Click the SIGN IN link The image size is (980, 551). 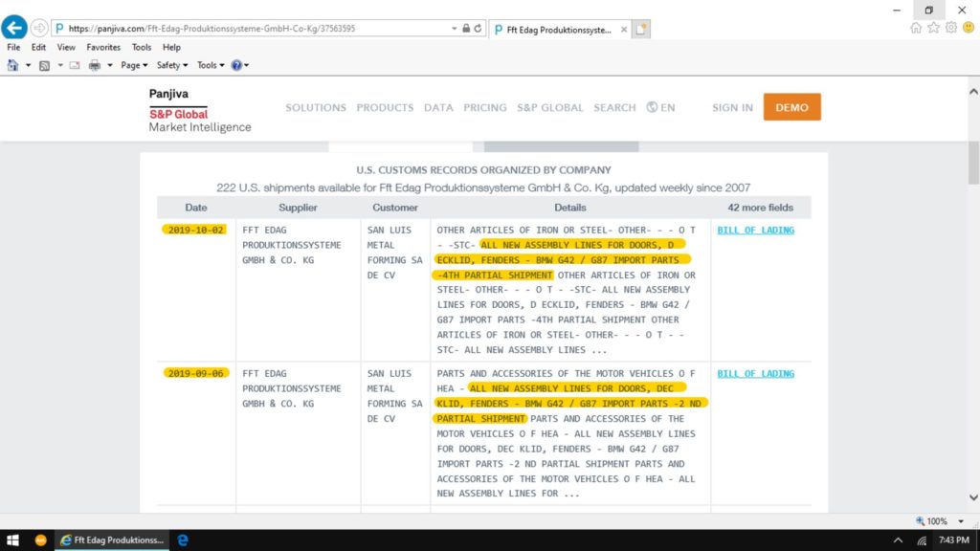(x=732, y=107)
